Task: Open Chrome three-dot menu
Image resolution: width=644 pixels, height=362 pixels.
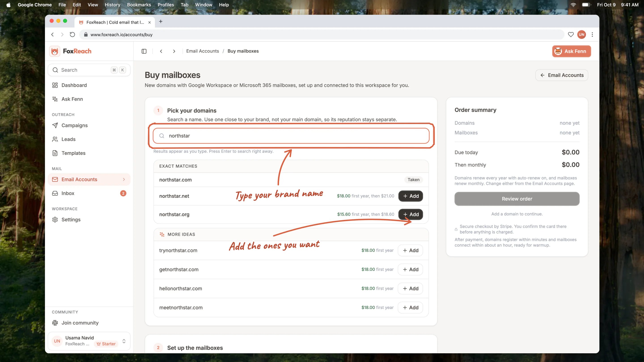Action: tap(592, 34)
